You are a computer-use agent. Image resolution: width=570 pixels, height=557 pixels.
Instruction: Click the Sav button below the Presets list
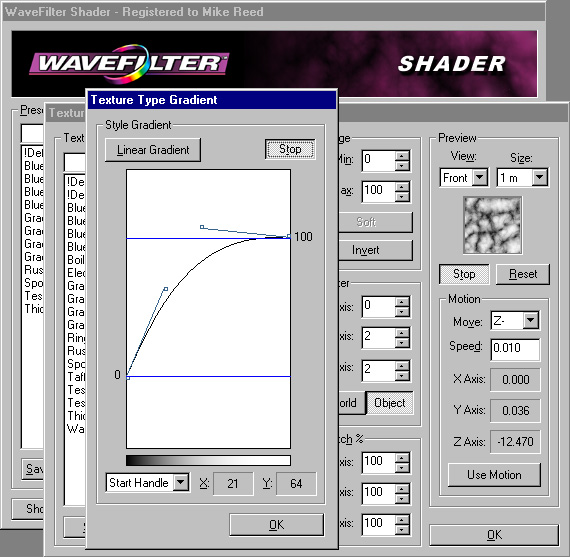coord(33,469)
